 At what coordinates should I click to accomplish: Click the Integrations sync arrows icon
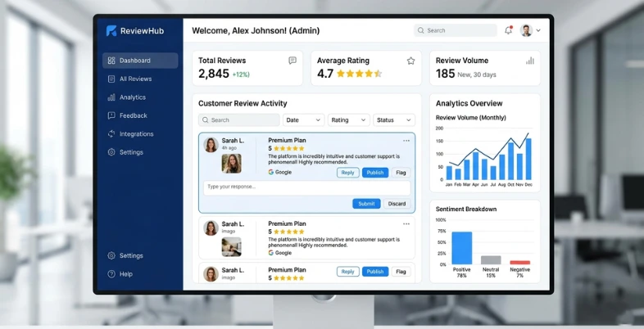(111, 133)
